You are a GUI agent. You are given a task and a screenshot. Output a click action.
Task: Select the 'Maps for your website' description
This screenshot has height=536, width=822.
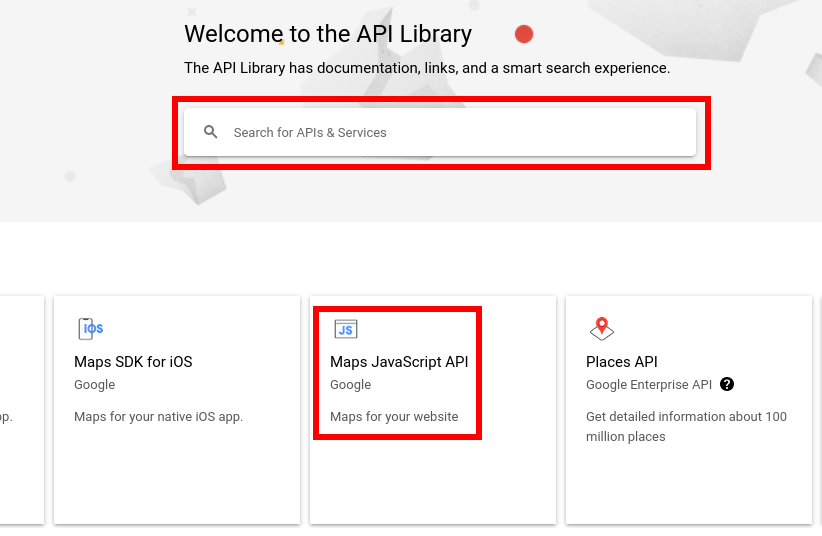pos(394,416)
